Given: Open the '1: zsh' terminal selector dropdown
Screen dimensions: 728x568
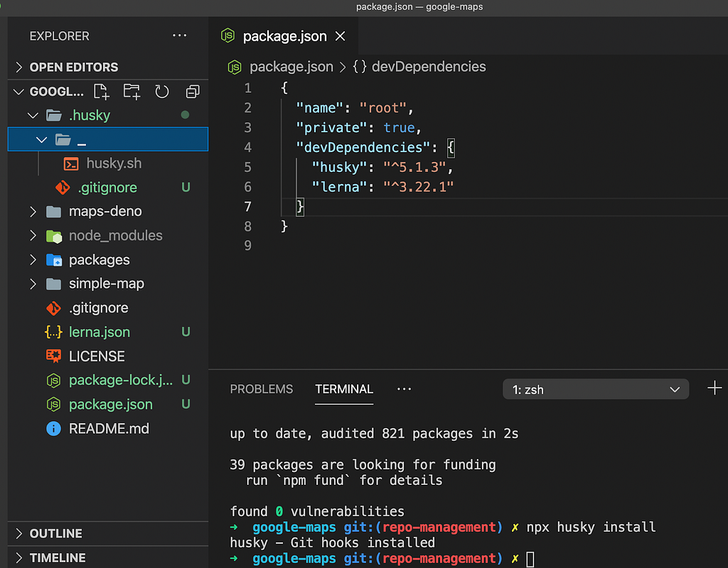Looking at the screenshot, I should tap(596, 389).
